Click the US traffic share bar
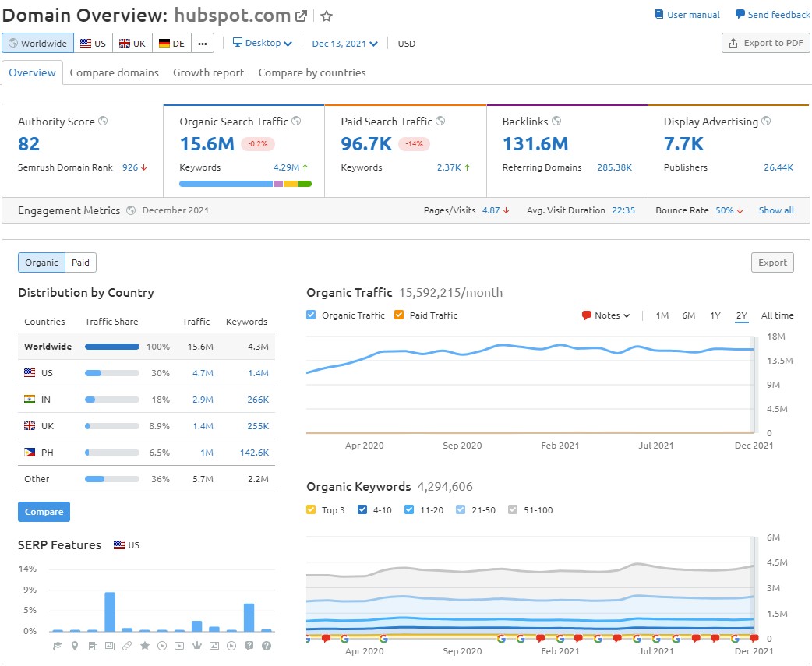812x666 pixels. click(112, 372)
